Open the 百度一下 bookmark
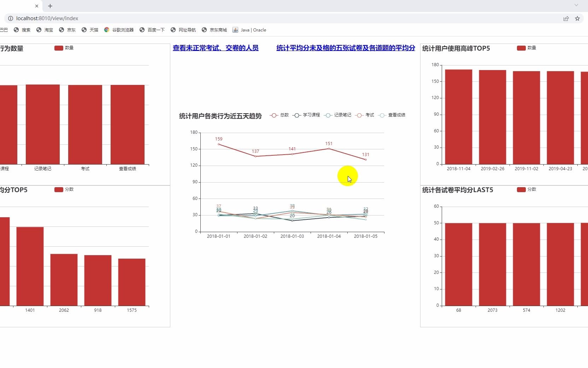 coord(152,30)
